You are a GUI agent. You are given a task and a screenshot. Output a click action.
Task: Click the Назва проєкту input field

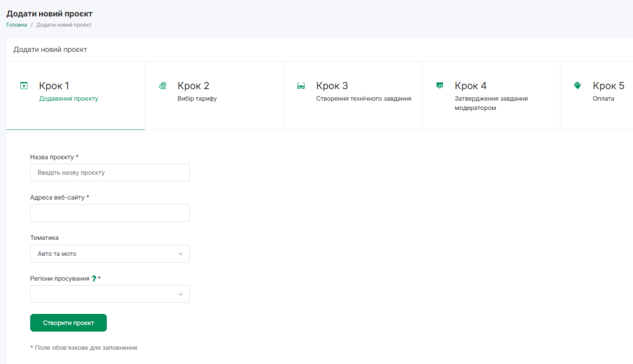tap(109, 172)
